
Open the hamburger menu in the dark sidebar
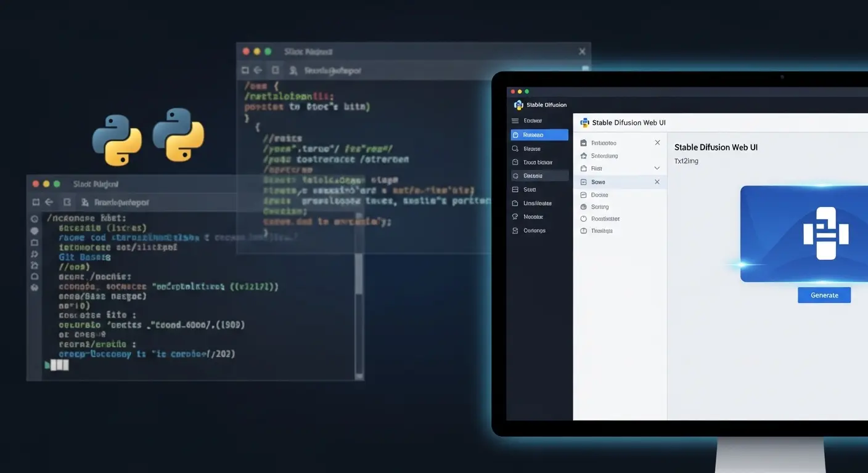pyautogui.click(x=515, y=121)
